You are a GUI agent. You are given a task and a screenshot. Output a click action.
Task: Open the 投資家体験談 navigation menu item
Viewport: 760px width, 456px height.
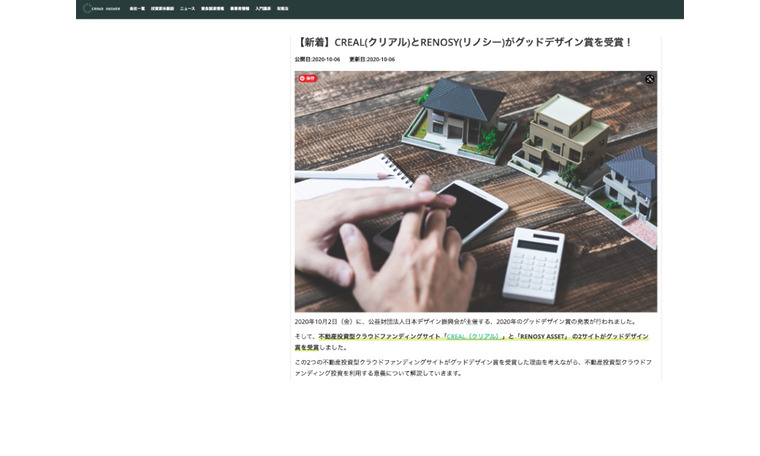(x=162, y=8)
